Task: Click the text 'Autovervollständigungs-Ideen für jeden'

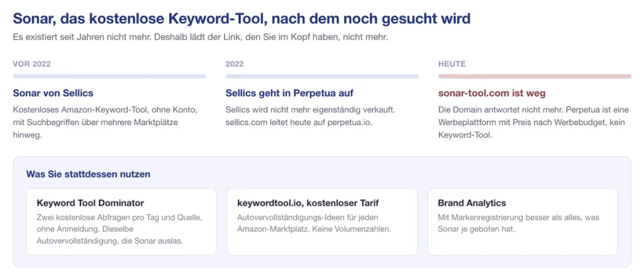Action: pyautogui.click(x=308, y=217)
